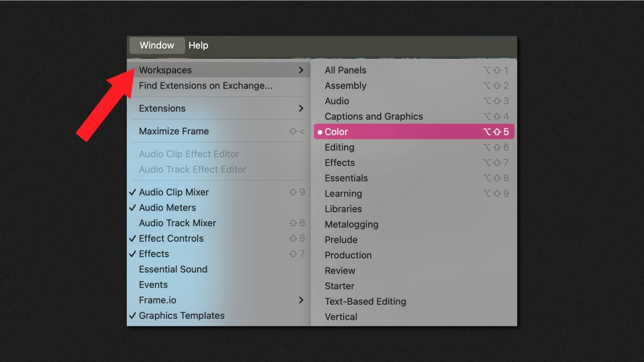
Task: Click Find Extensions on Exchange
Action: pos(205,86)
